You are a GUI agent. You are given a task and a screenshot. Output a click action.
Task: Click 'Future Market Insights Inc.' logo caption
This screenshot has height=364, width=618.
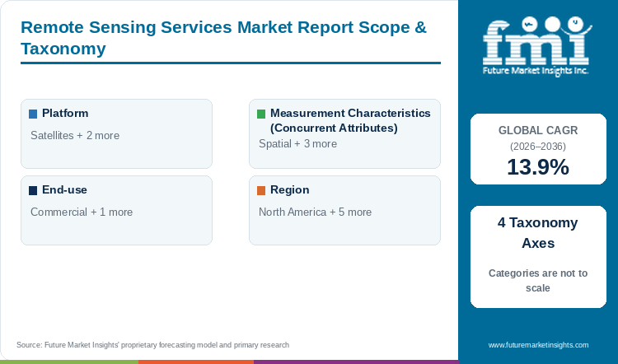tap(536, 71)
